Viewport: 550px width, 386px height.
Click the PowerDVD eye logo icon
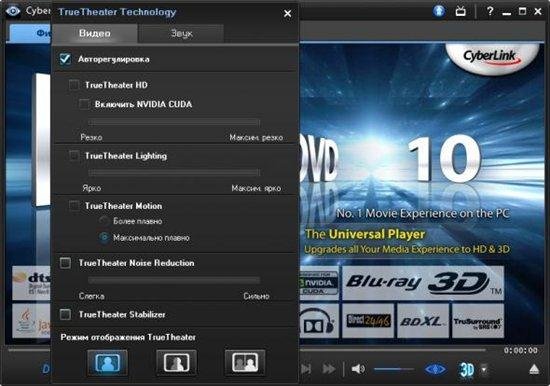tap(13, 11)
